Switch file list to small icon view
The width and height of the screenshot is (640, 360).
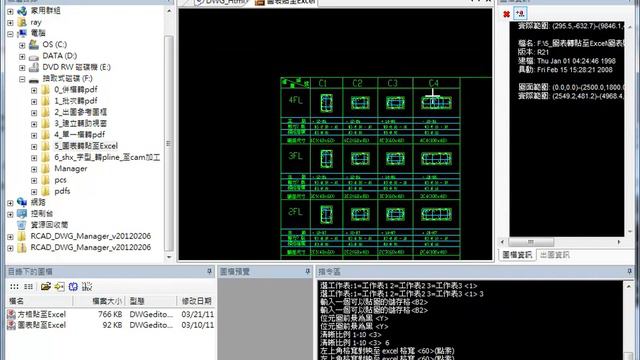pyautogui.click(x=14, y=287)
